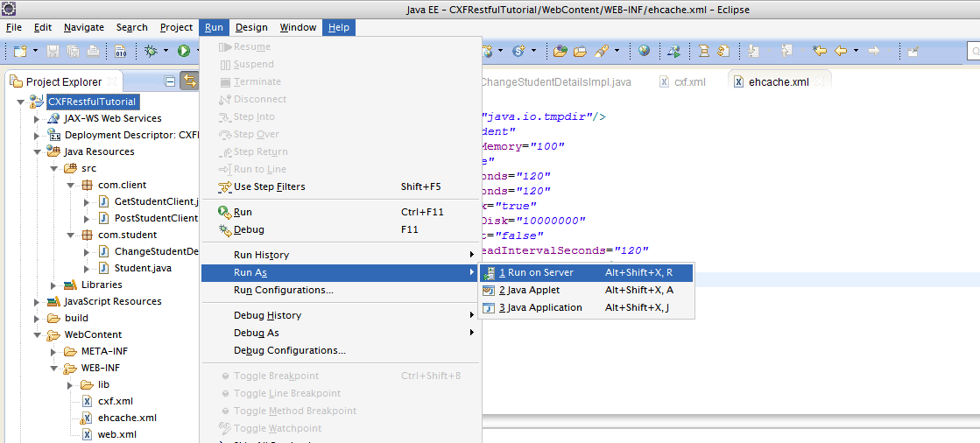Screen dimensions: 980x443
Task: Choose Java Application in Run As submenu
Action: pyautogui.click(x=539, y=307)
